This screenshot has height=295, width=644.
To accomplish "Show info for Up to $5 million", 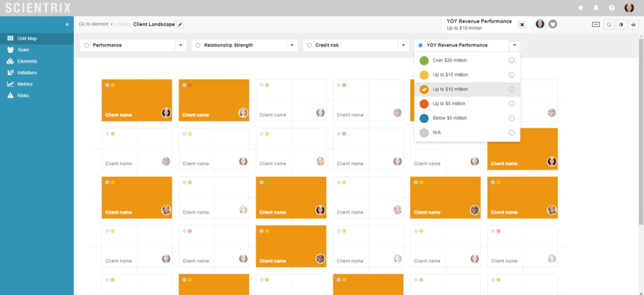I will pos(511,104).
